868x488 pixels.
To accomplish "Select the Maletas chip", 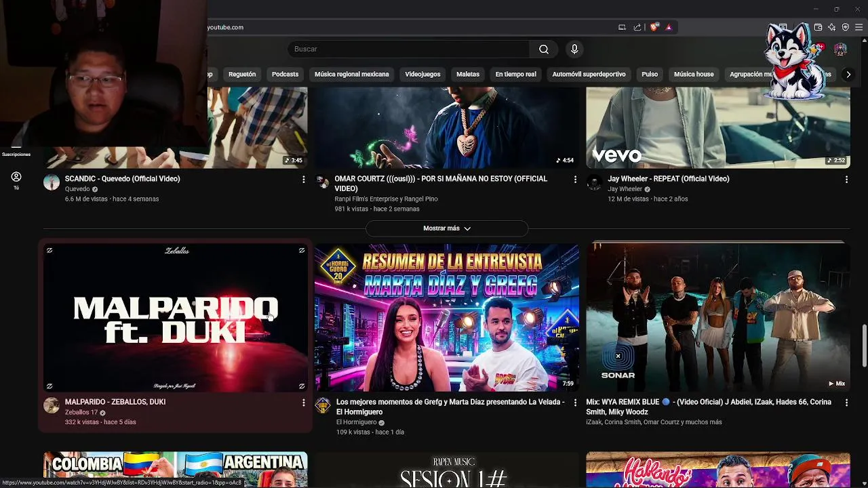I will (x=468, y=75).
